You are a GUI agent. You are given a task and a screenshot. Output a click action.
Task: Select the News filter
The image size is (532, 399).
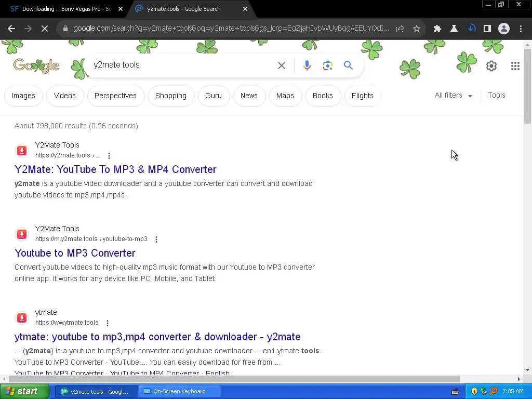(x=249, y=96)
